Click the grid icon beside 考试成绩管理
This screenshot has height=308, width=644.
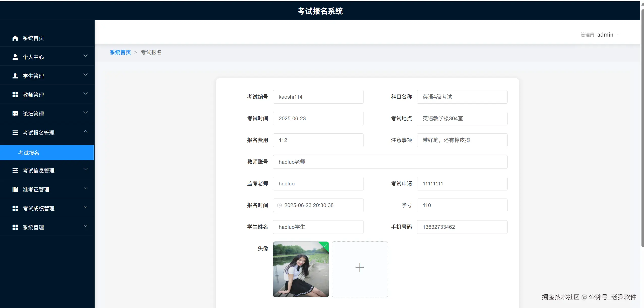point(15,208)
